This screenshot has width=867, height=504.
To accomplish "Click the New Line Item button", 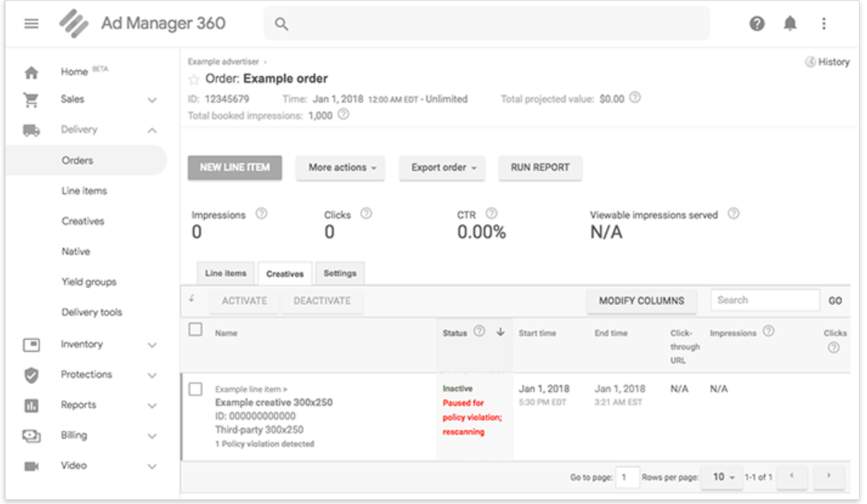I will click(235, 168).
